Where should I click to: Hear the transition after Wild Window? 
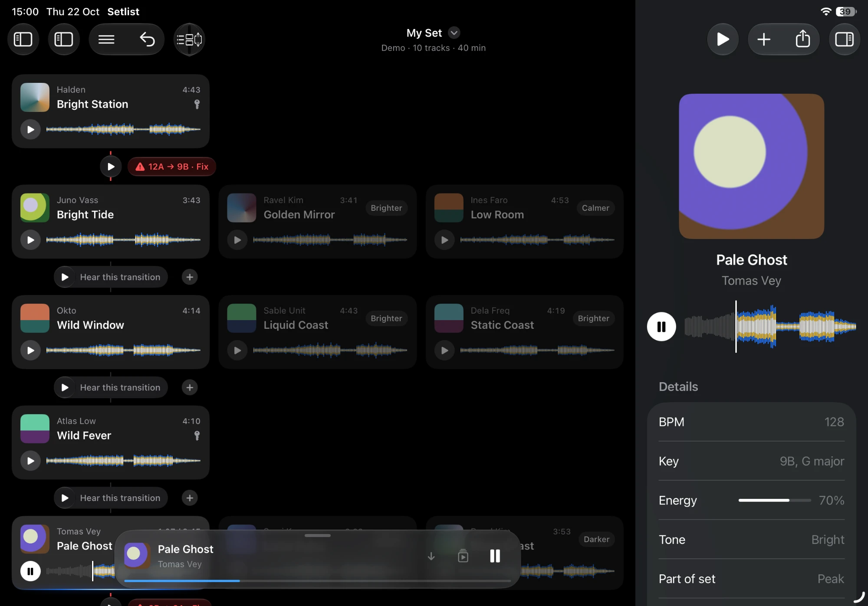click(x=111, y=387)
